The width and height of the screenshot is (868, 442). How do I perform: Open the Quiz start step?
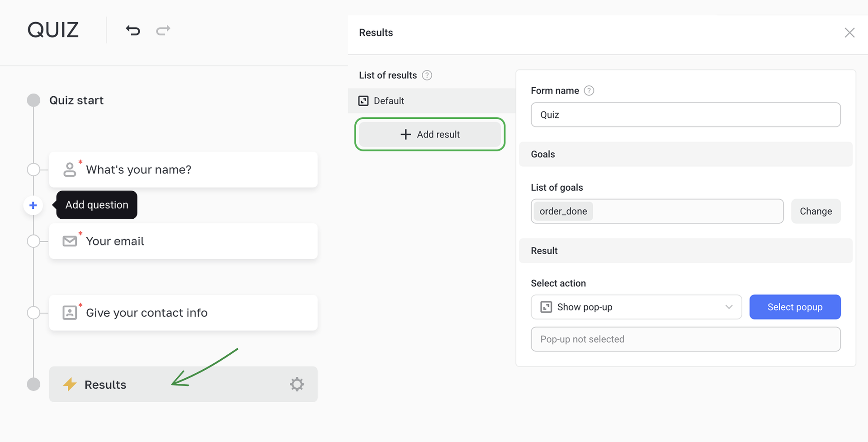tap(76, 100)
